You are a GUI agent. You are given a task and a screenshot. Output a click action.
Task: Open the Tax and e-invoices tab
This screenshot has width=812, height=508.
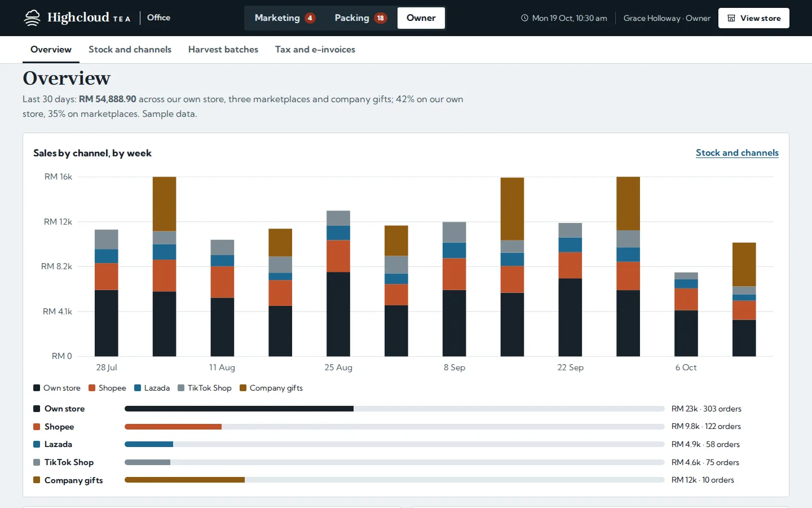click(x=315, y=50)
